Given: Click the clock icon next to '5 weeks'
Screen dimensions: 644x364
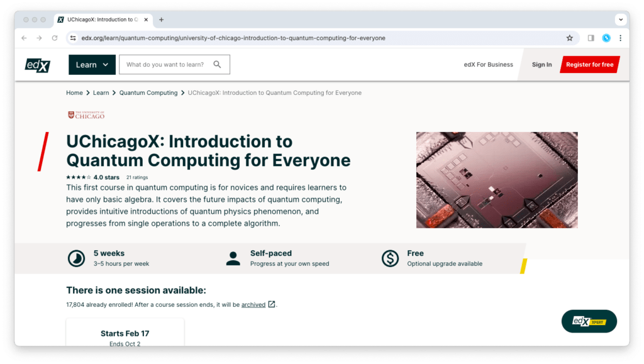Looking at the screenshot, I should [75, 258].
